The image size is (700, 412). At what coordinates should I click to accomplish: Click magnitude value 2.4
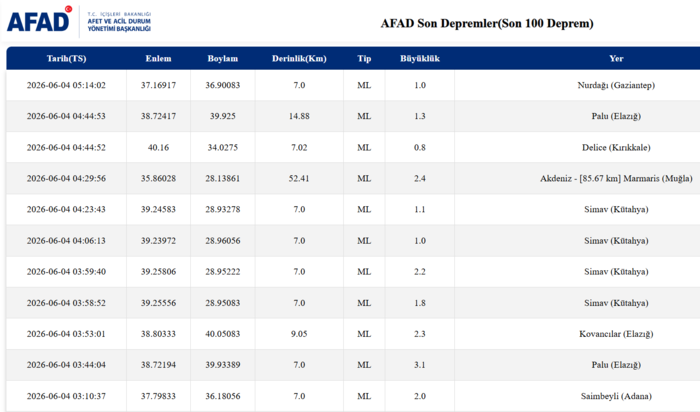[x=420, y=178]
